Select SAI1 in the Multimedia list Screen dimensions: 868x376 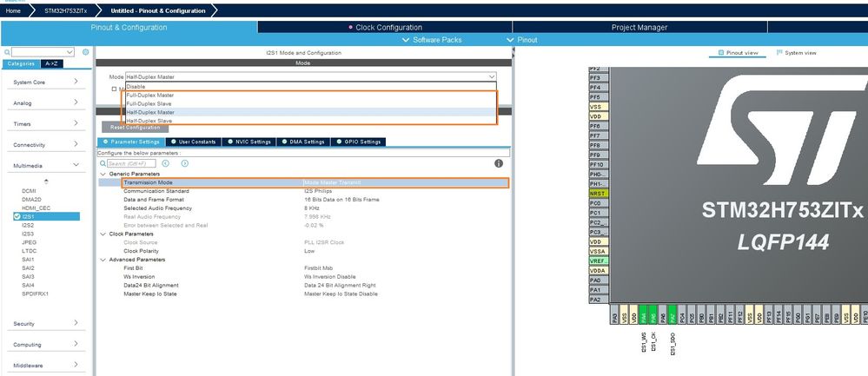point(28,260)
